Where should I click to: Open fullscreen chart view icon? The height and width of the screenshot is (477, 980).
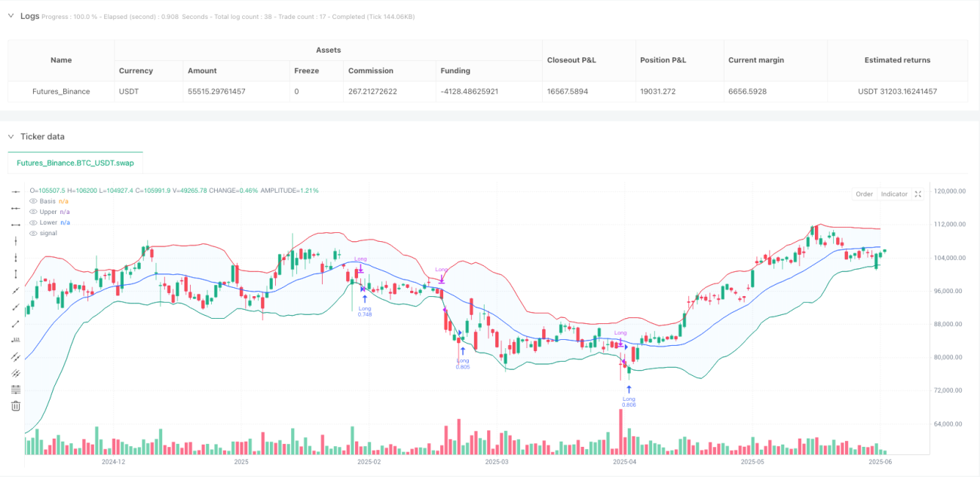tap(918, 194)
